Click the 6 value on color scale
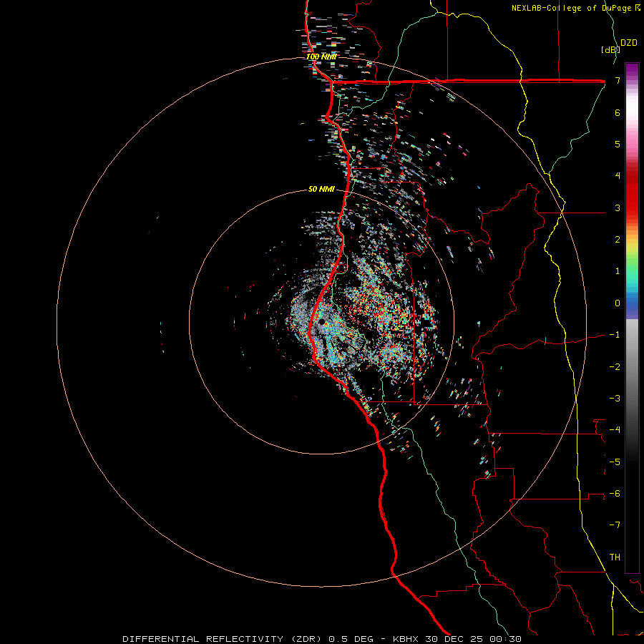The height and width of the screenshot is (644, 644). pyautogui.click(x=618, y=112)
